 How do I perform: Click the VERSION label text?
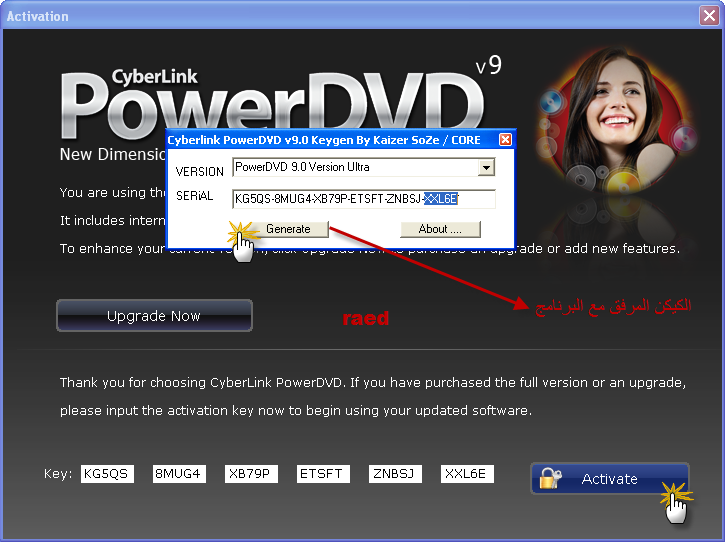click(x=200, y=172)
